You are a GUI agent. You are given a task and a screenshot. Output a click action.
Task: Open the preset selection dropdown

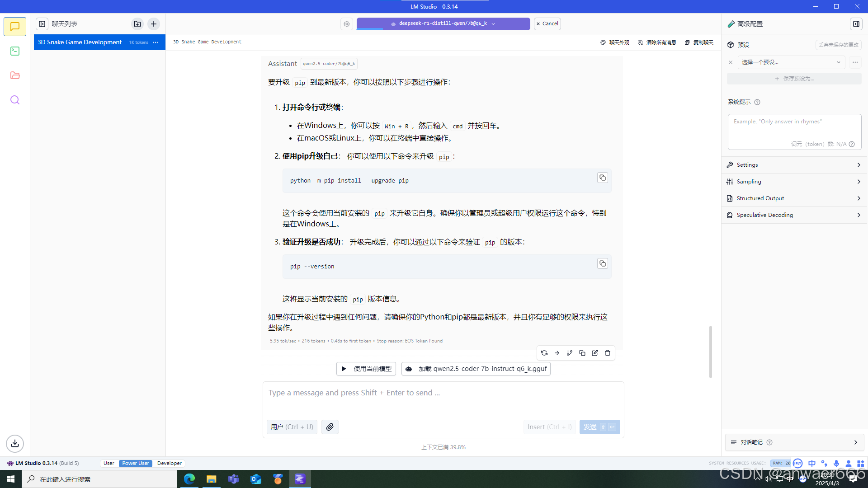point(791,62)
